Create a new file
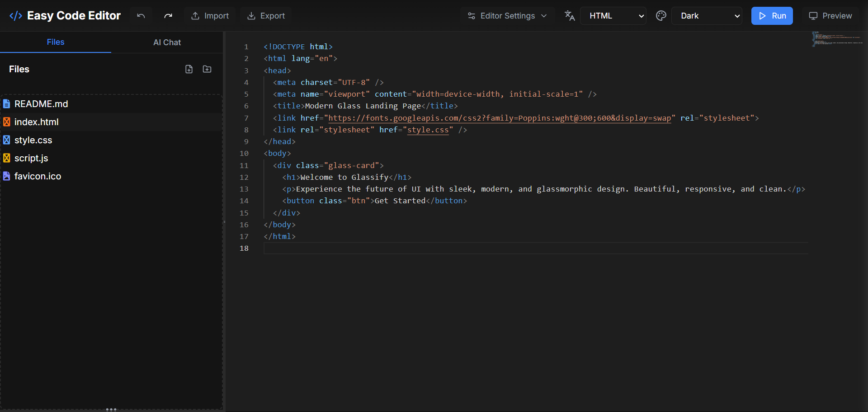 189,69
